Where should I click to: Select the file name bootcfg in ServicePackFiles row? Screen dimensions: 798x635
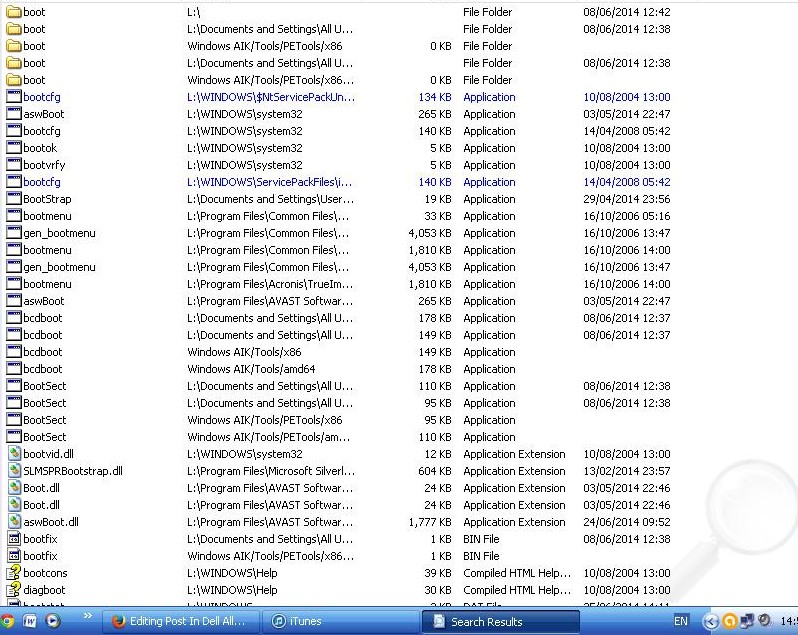[x=42, y=182]
